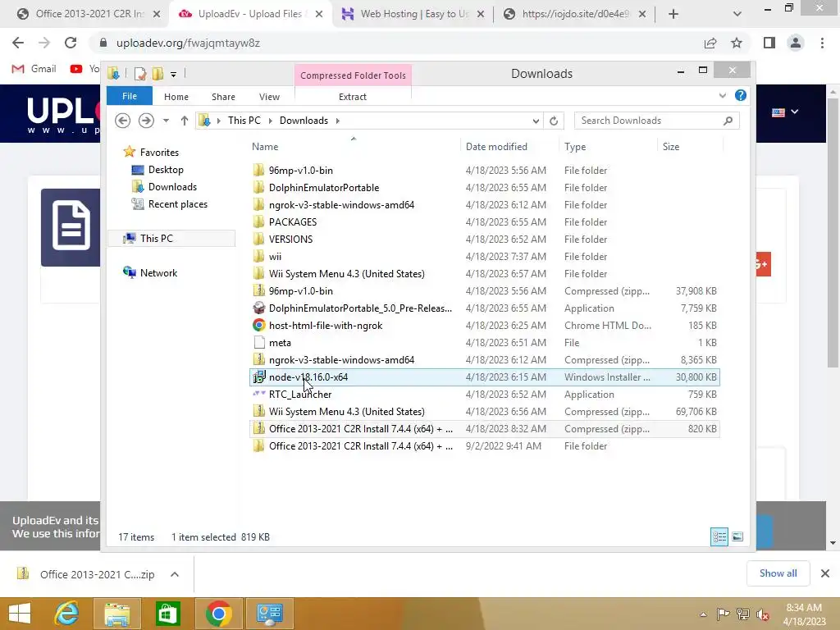Viewport: 840px width, 630px height.
Task: Switch to large icons view layout
Action: coord(737,536)
